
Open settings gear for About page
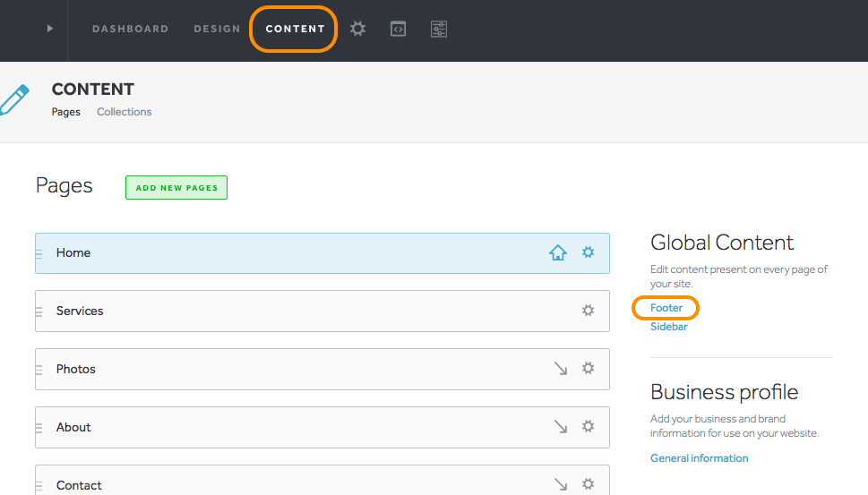[x=588, y=426]
